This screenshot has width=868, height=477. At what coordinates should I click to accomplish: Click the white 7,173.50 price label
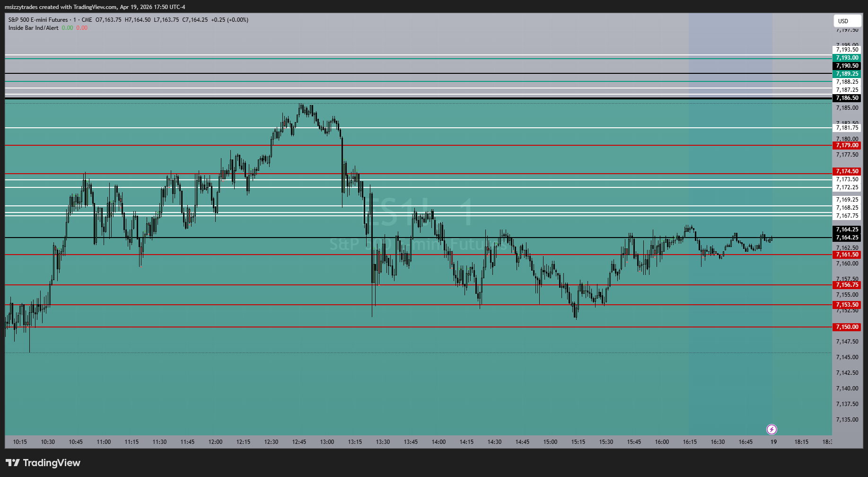[x=847, y=179]
